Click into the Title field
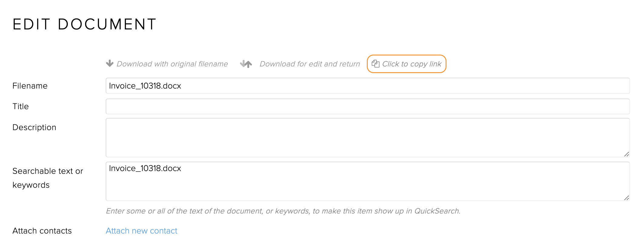 click(x=368, y=106)
